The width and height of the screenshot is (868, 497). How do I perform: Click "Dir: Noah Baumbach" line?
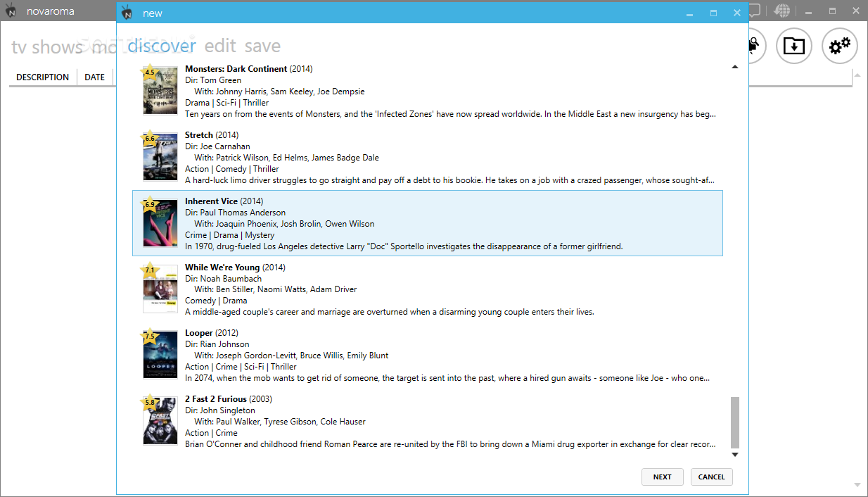(223, 279)
